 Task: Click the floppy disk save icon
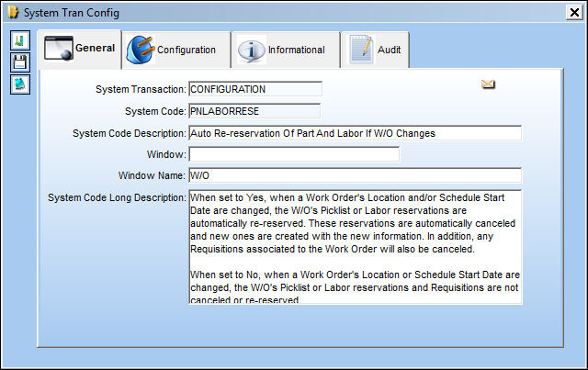coord(20,62)
